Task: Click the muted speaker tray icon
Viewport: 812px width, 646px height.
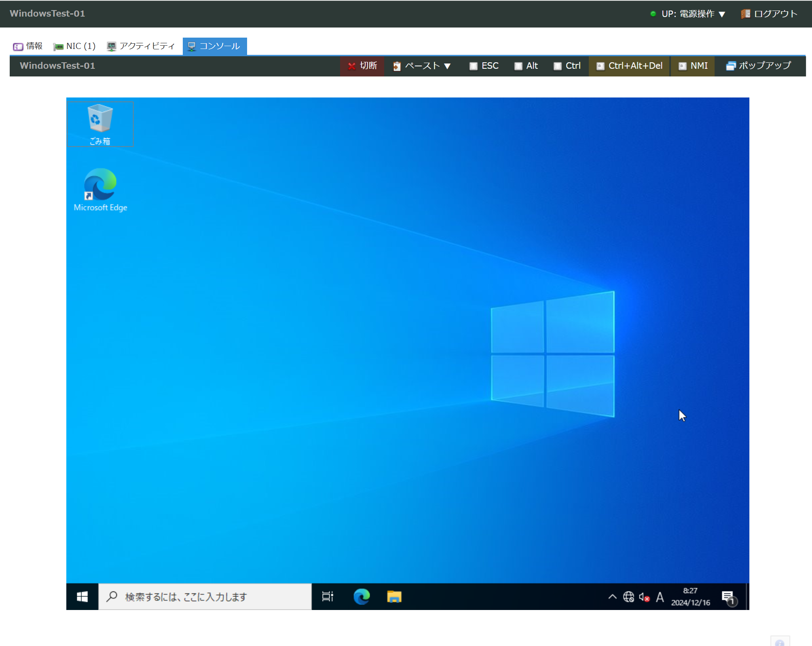Action: pyautogui.click(x=644, y=597)
